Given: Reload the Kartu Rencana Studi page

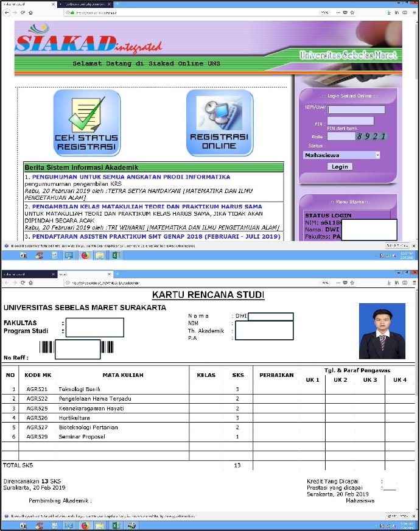Looking at the screenshot, I should [23, 283].
